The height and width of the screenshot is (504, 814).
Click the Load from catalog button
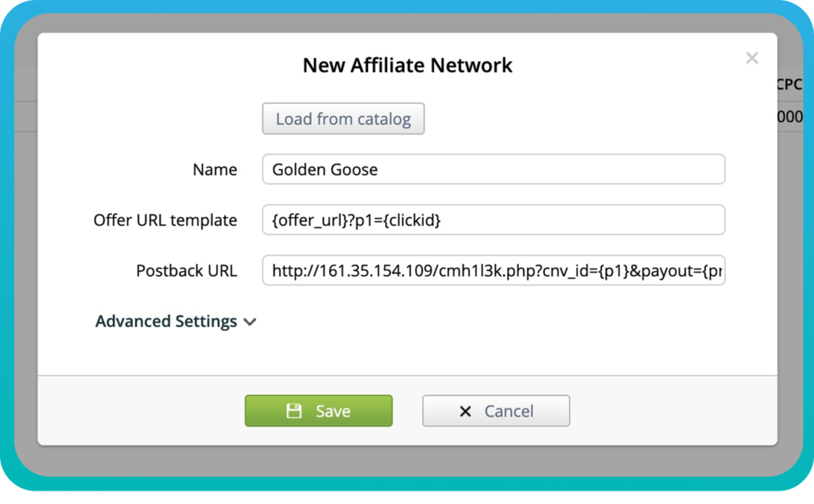click(x=343, y=119)
